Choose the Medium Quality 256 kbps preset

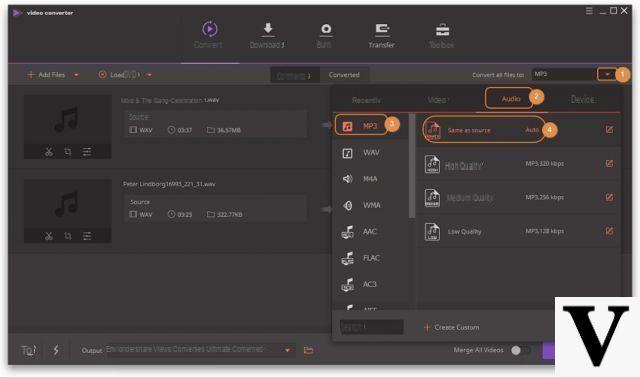click(518, 198)
